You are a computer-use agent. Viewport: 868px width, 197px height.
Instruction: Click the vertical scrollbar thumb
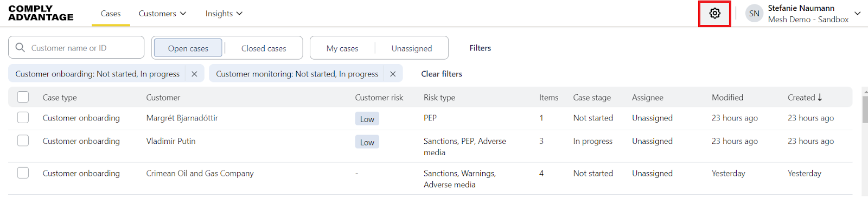(x=864, y=109)
